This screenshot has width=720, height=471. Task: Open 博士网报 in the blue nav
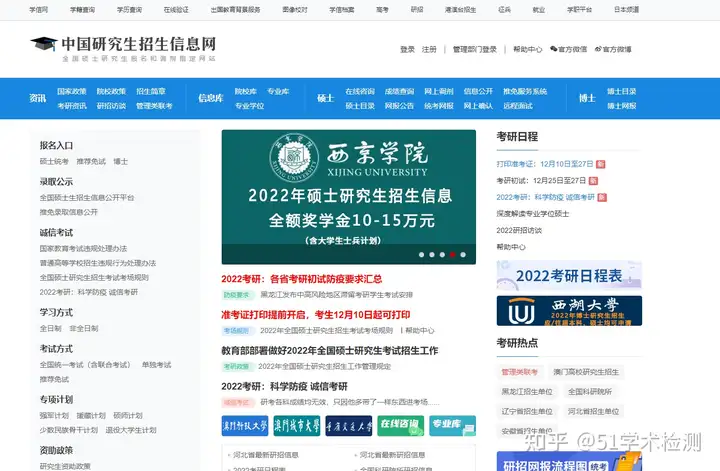(x=622, y=106)
